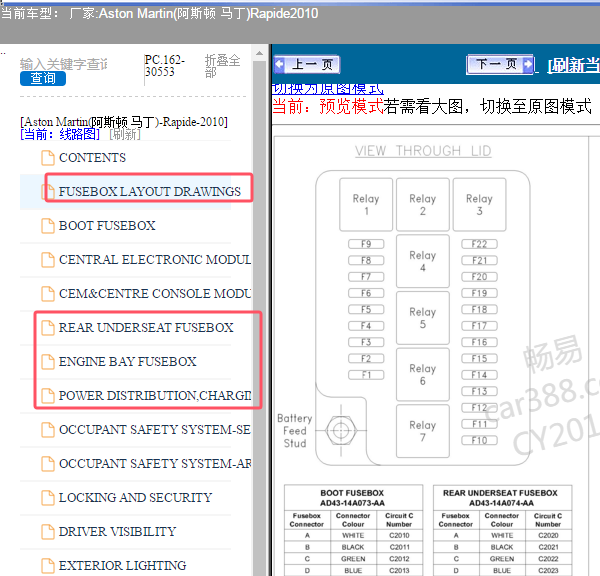This screenshot has height=576, width=600.
Task: Click the sidebar scrollbar up arrow
Action: tap(260, 53)
